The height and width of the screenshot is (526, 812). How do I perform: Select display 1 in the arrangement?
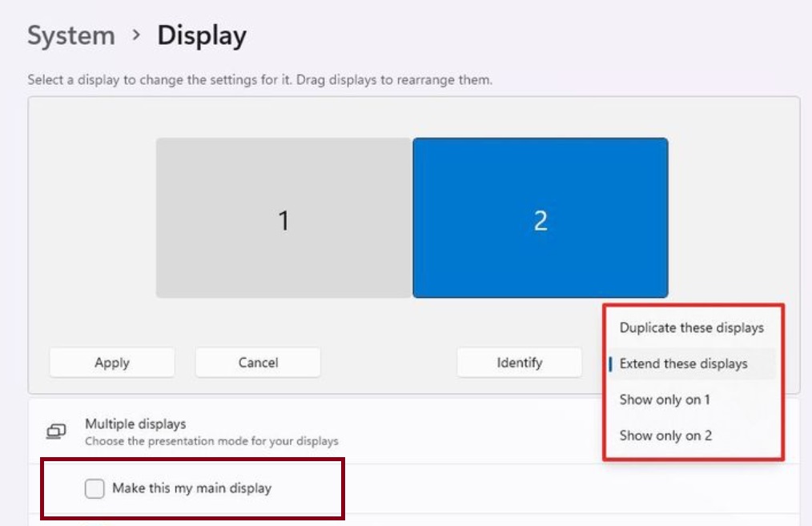tap(284, 218)
